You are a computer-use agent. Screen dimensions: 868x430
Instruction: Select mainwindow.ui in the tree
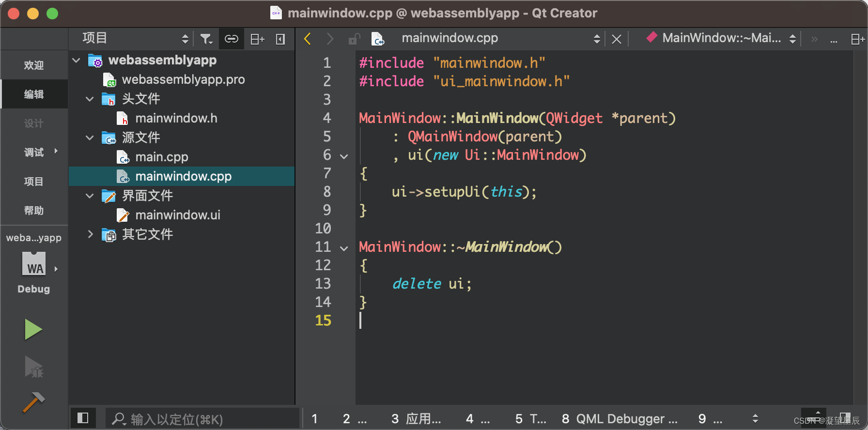tap(178, 215)
